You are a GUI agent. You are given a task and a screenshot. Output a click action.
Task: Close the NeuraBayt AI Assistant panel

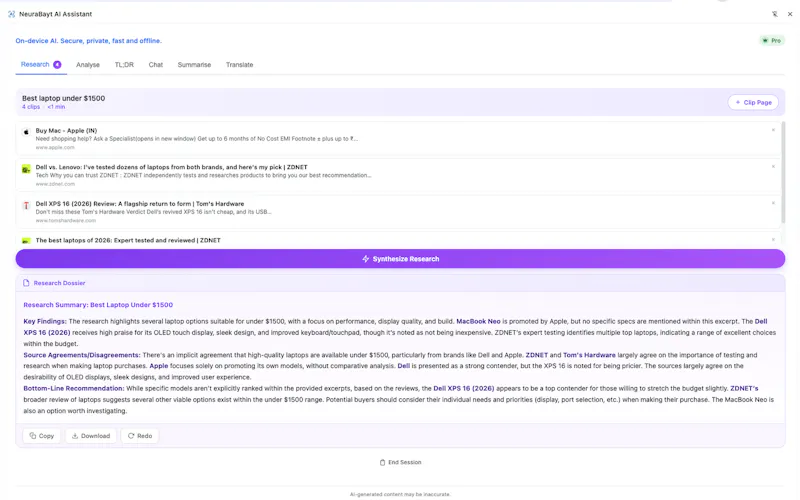[790, 14]
